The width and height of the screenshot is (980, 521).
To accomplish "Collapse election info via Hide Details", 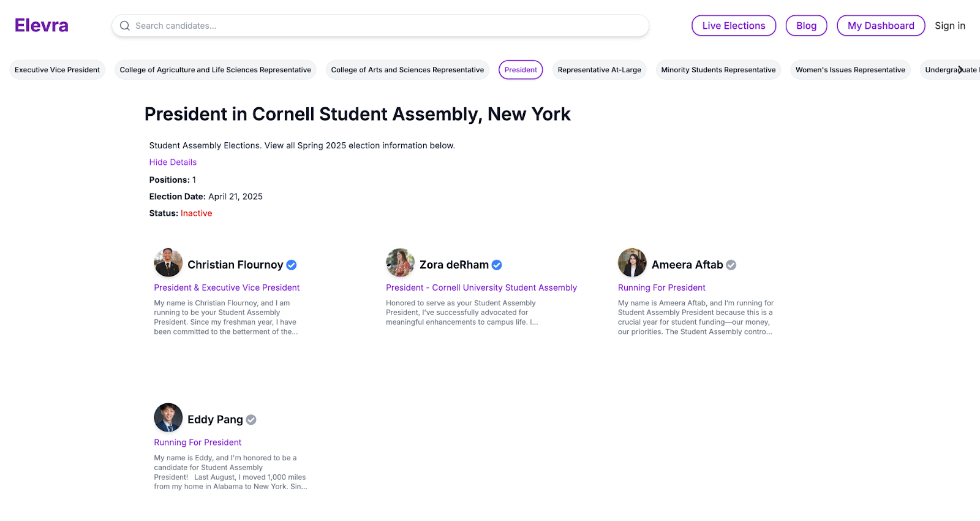I will (x=173, y=162).
